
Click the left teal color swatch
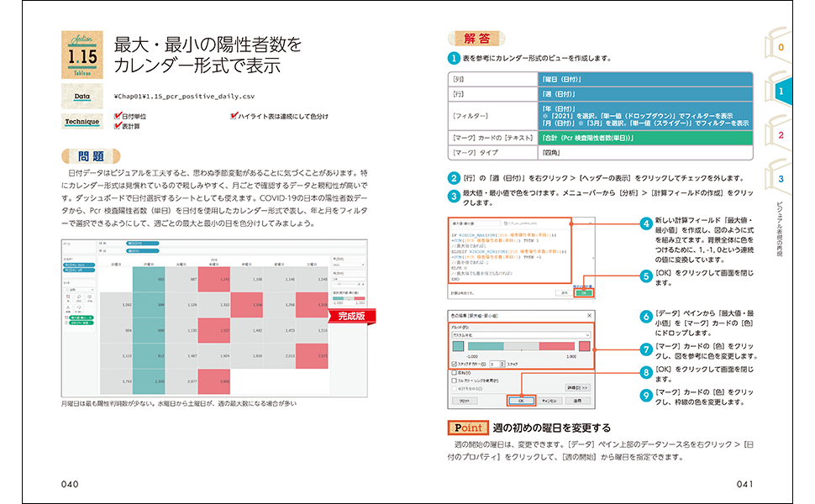458,346
